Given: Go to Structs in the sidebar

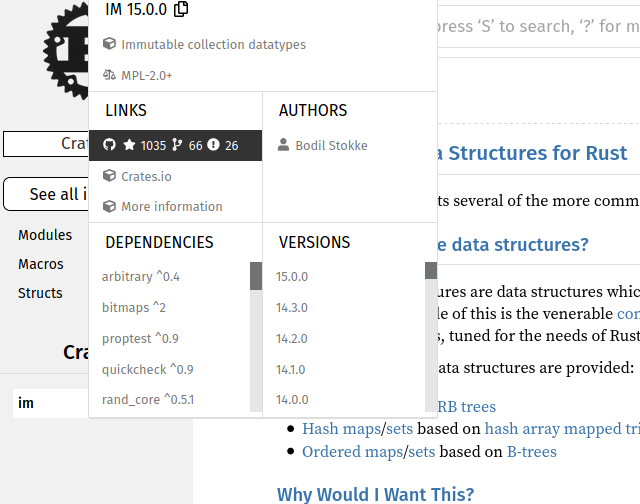Looking at the screenshot, I should (x=40, y=293).
